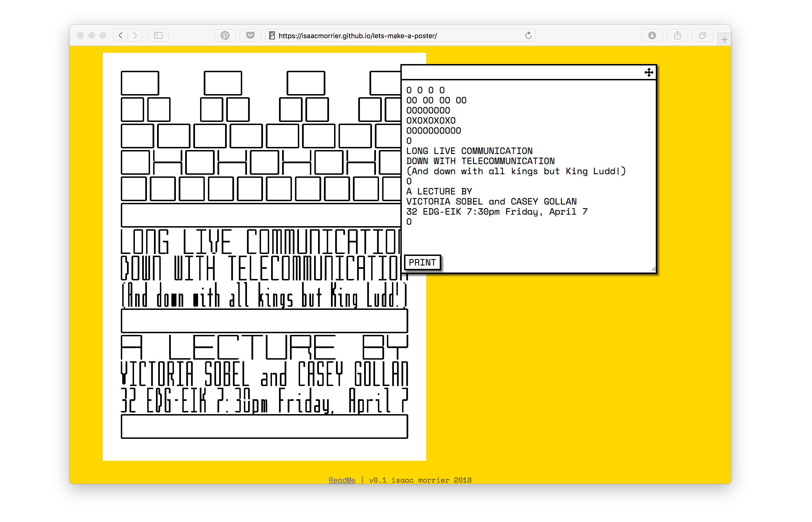This screenshot has height=522, width=812.
Task: Click the reader icon in the address bar
Action: pos(272,35)
